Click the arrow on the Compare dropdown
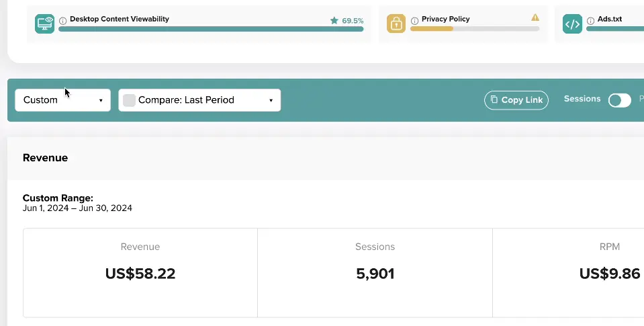 click(271, 100)
